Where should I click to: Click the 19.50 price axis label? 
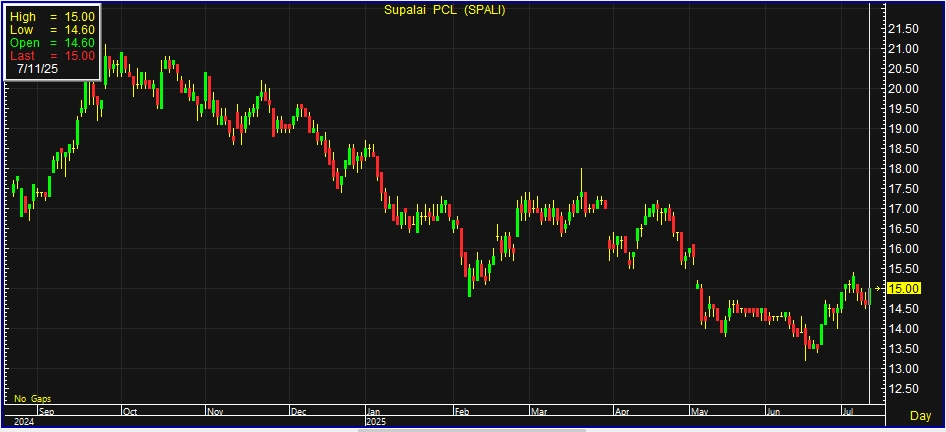(904, 109)
